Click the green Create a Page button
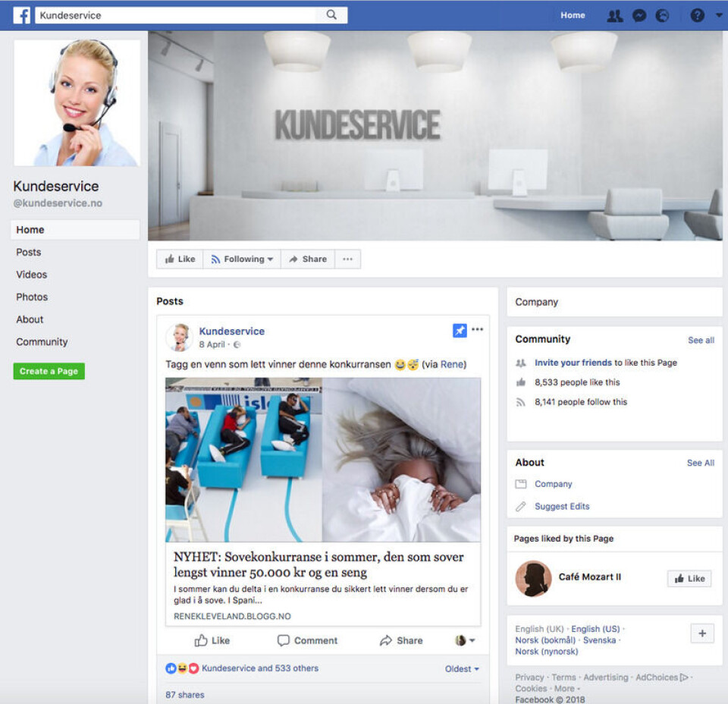This screenshot has width=728, height=704. click(49, 371)
